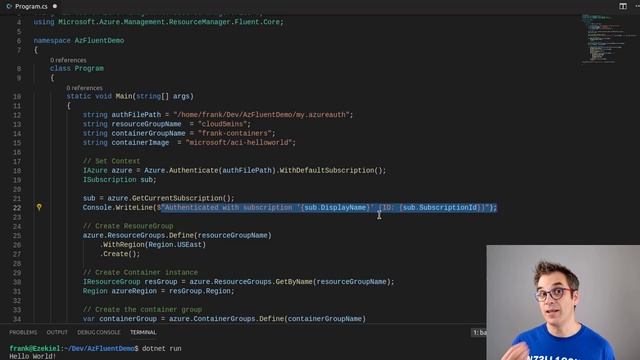Click line number 22 in the gutter
The height and width of the screenshot is (360, 640).
point(17,208)
